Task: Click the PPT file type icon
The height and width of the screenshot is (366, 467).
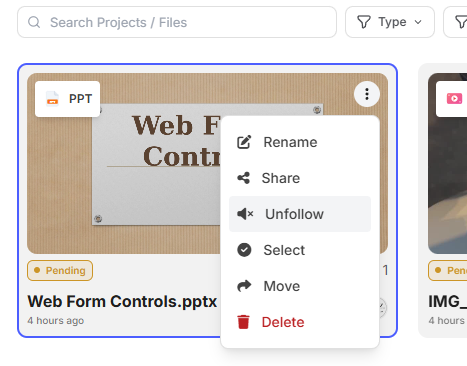Action: tap(52, 99)
